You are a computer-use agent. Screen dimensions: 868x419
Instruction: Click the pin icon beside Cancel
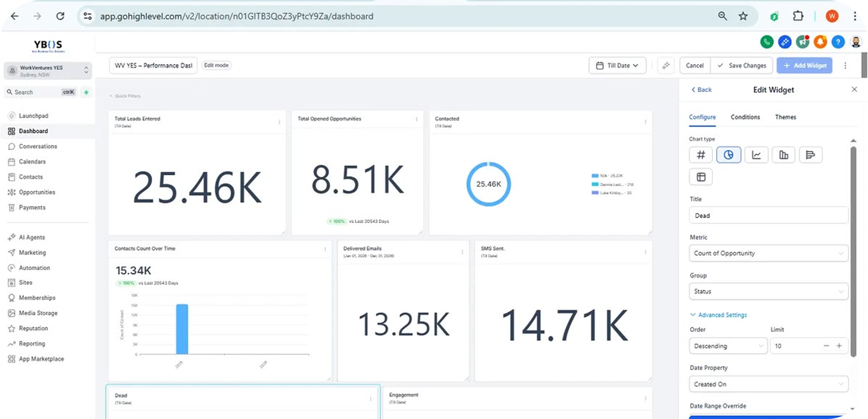point(666,65)
